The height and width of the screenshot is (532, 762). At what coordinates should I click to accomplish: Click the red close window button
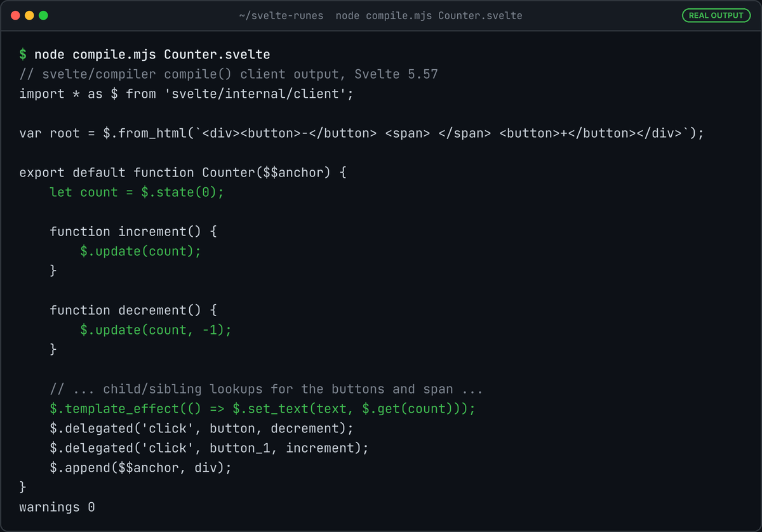(15, 15)
